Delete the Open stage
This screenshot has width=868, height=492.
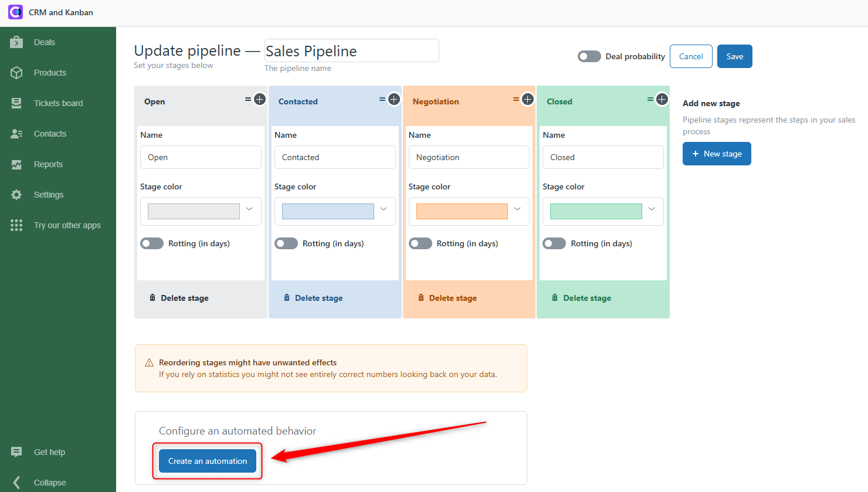point(179,298)
